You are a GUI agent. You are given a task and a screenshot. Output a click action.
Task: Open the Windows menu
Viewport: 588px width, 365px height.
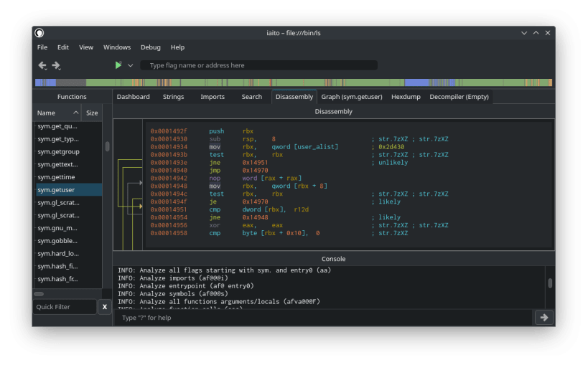coord(117,47)
